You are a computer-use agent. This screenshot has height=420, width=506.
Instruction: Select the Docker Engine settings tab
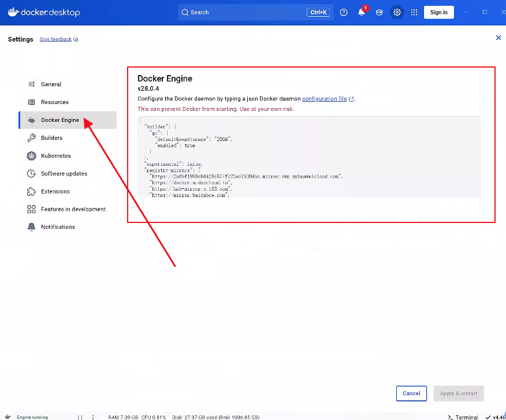68,120
